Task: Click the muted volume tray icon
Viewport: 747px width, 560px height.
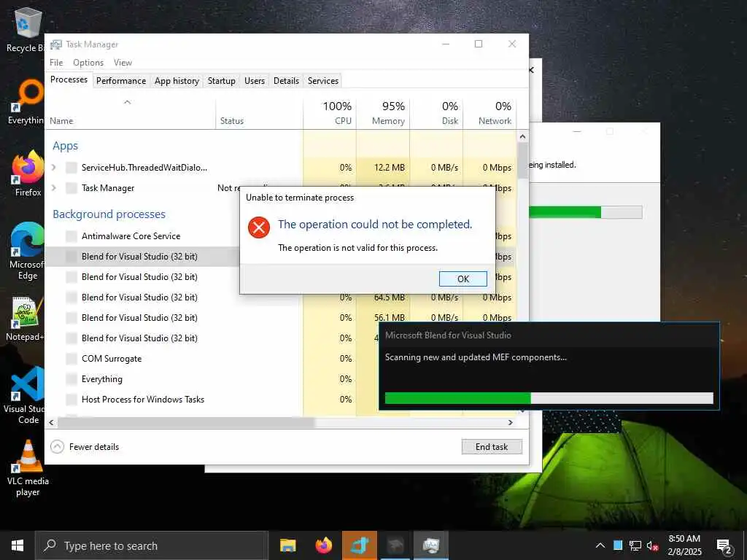Action: (x=652, y=545)
